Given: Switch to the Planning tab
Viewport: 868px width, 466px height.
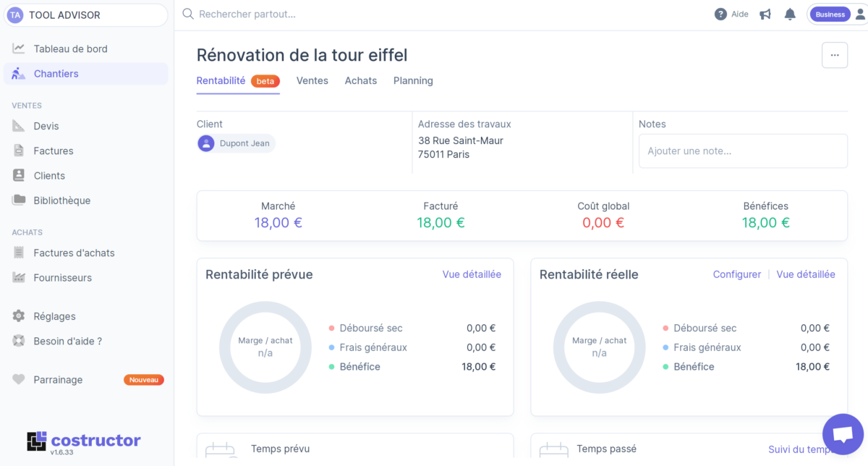Looking at the screenshot, I should click(x=413, y=81).
